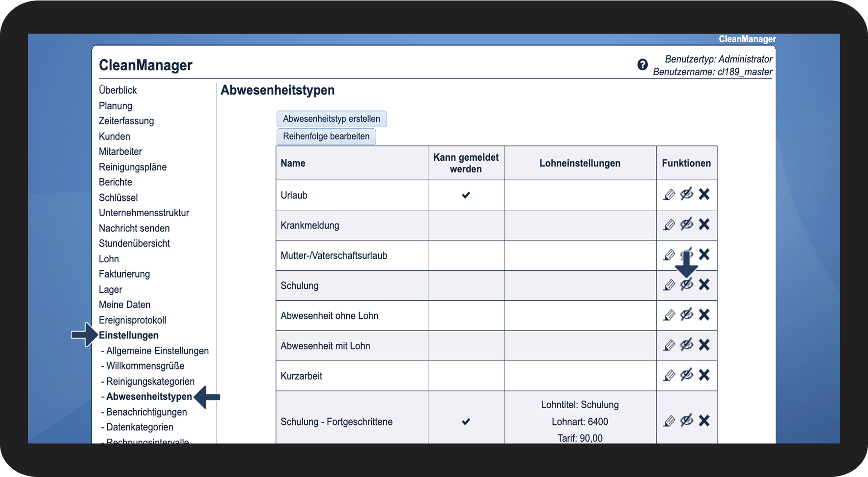Open Nachricht senden

[x=134, y=228]
